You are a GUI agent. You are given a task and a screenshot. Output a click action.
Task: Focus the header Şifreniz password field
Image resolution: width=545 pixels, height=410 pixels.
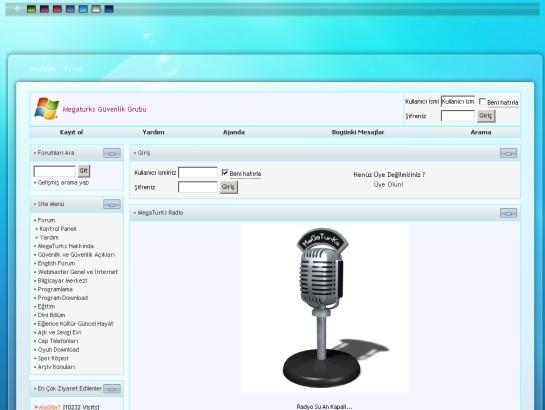point(458,116)
